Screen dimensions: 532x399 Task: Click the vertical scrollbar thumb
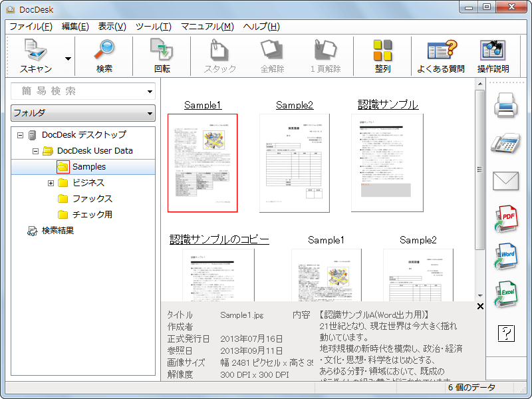pos(479,170)
